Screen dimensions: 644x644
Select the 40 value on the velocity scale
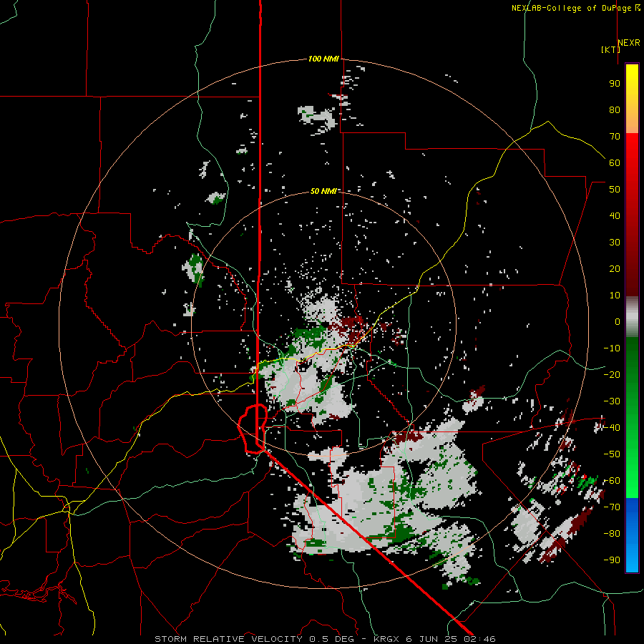point(615,215)
